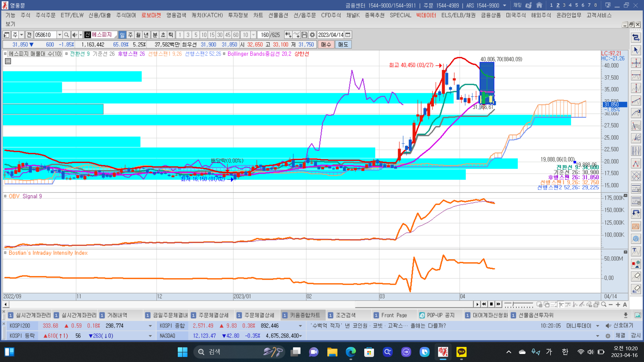Expand the 머니투데이 news source dropdown
The width and height of the screenshot is (644, 362).
click(x=597, y=326)
